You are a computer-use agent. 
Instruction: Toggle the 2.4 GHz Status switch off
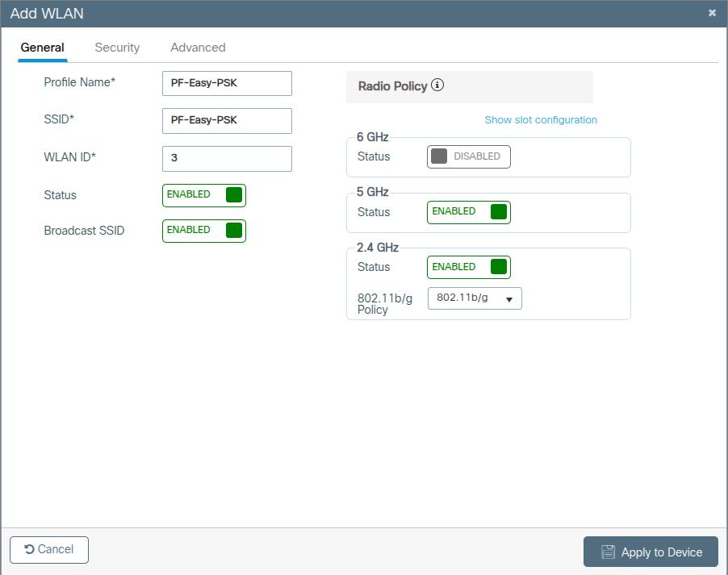(468, 266)
